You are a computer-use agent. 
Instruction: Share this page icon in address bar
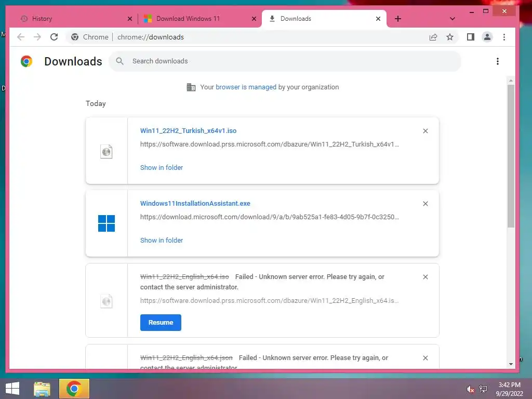[x=433, y=37]
